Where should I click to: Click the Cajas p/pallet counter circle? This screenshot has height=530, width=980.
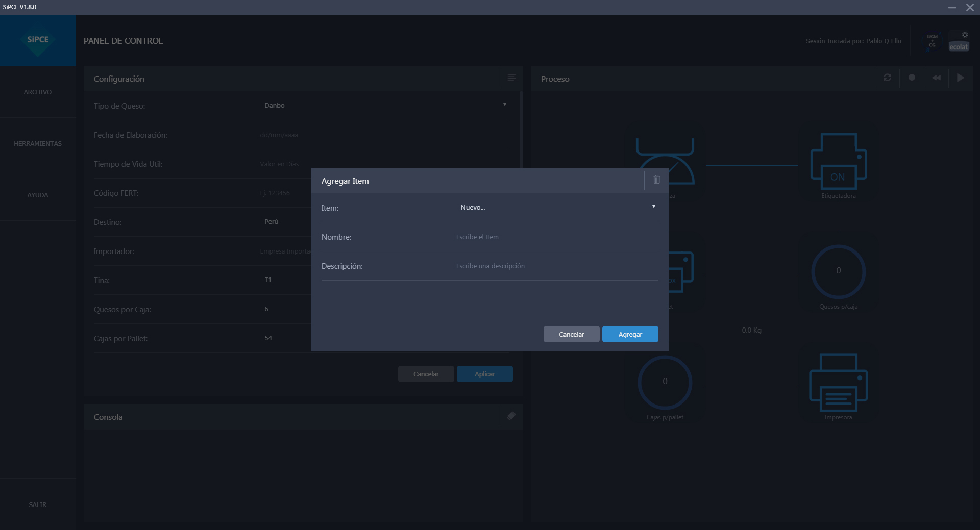click(665, 382)
